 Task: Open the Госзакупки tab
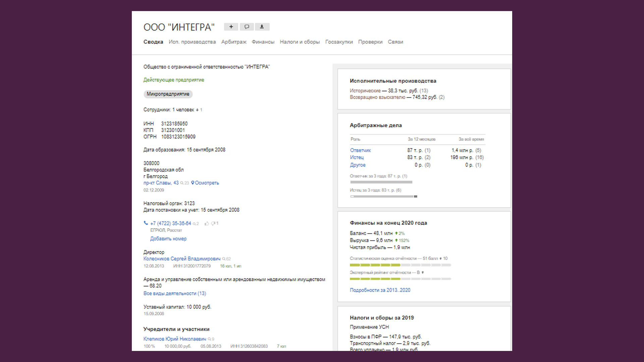339,42
